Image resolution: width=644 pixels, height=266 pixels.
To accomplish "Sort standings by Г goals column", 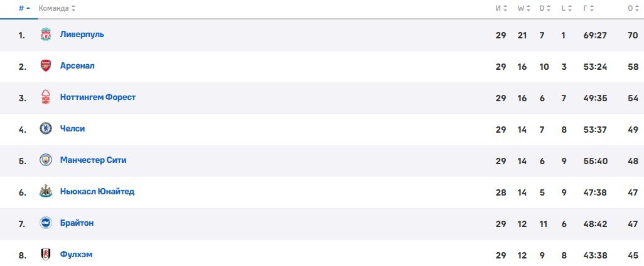I will 588,9.
